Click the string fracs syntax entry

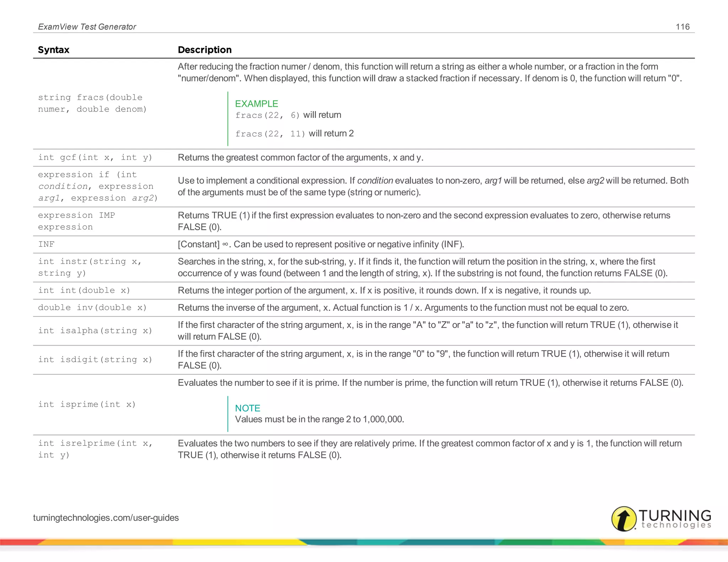(x=92, y=103)
